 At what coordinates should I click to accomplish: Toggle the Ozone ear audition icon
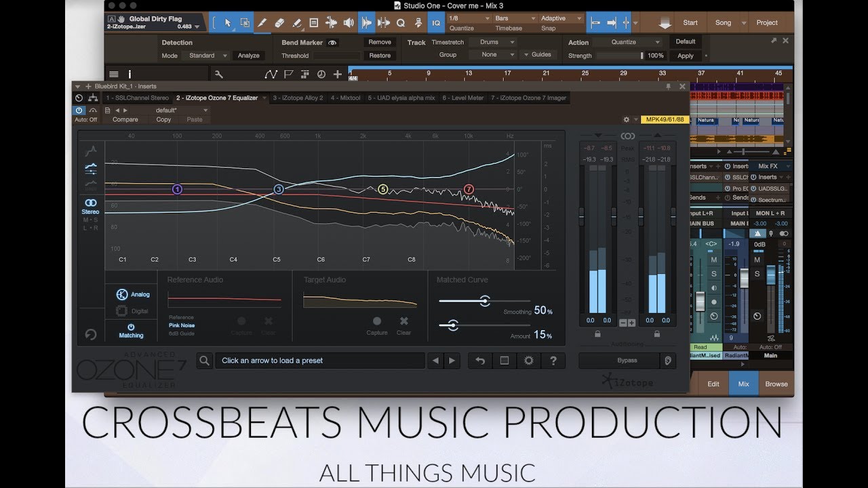pyautogui.click(x=668, y=361)
